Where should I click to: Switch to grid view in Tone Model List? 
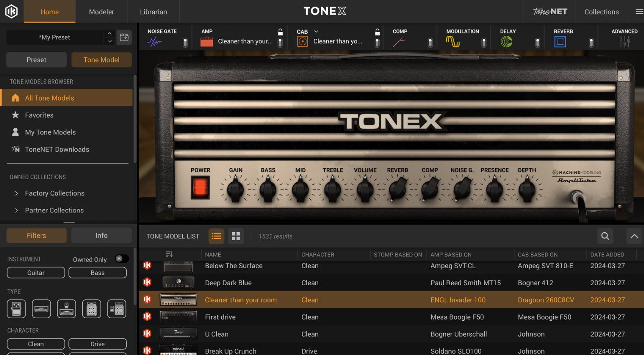coord(235,236)
